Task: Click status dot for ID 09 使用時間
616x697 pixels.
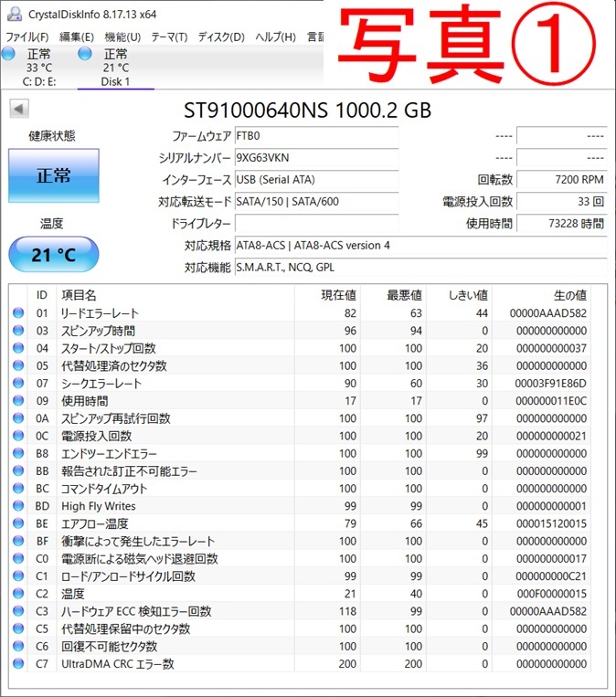Action: pyautogui.click(x=18, y=400)
